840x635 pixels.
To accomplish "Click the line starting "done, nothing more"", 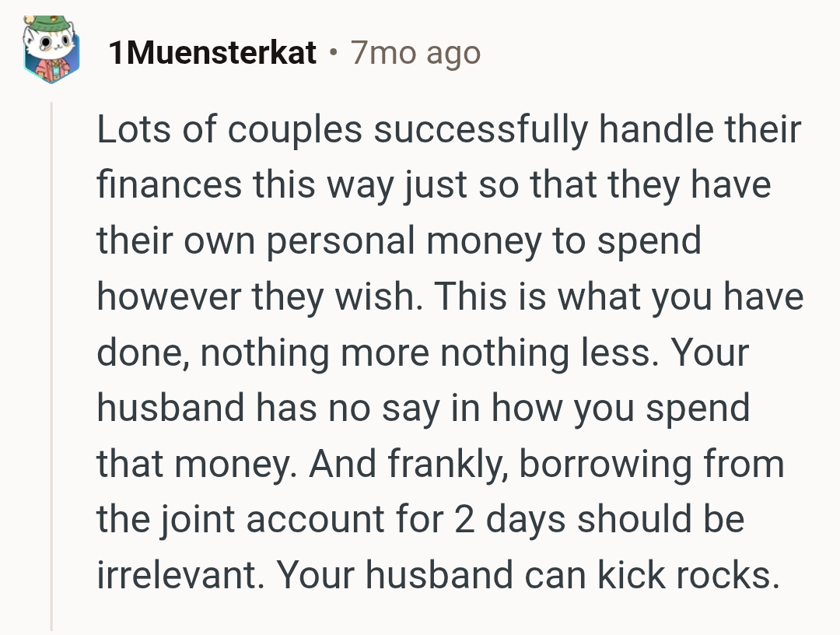I will (x=422, y=353).
